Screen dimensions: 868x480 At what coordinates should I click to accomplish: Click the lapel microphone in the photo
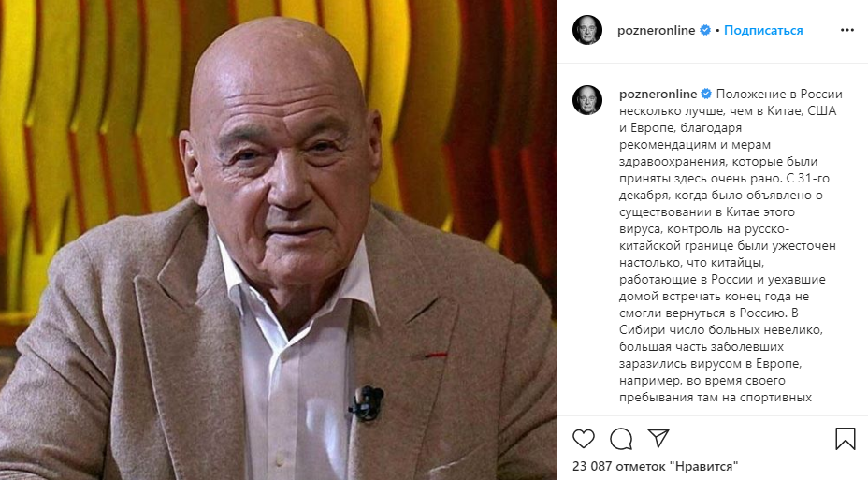[367, 402]
